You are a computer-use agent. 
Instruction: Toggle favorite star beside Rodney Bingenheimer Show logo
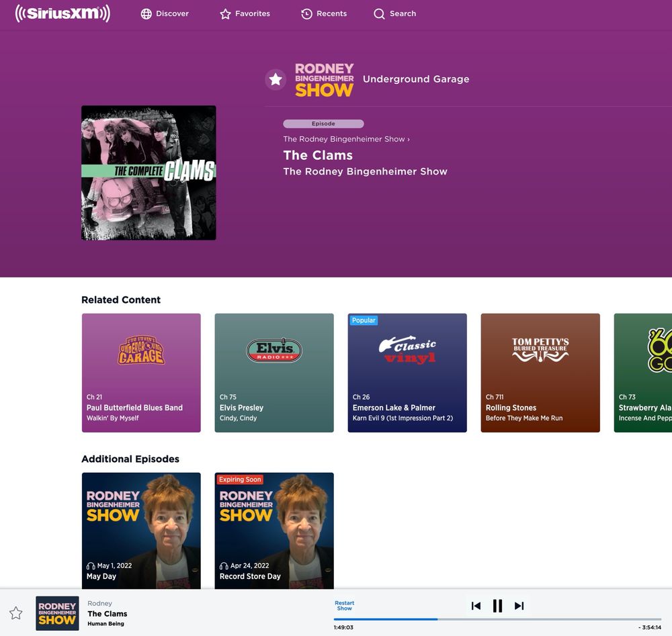pyautogui.click(x=276, y=79)
